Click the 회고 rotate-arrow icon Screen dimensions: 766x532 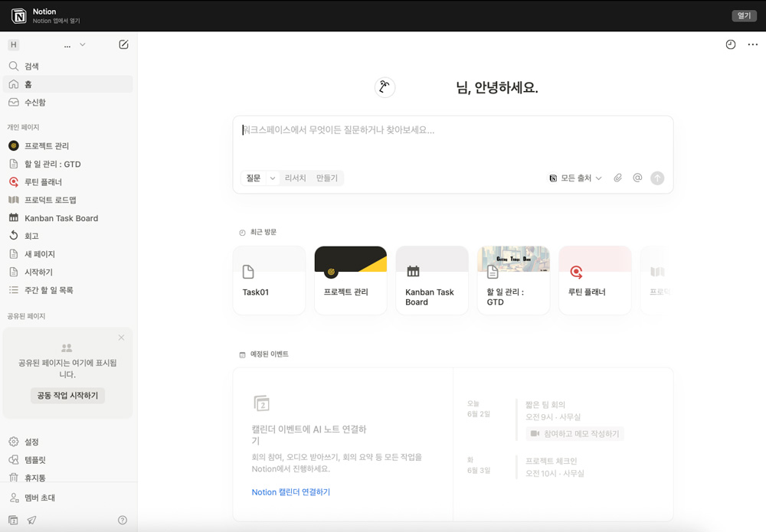click(x=14, y=236)
